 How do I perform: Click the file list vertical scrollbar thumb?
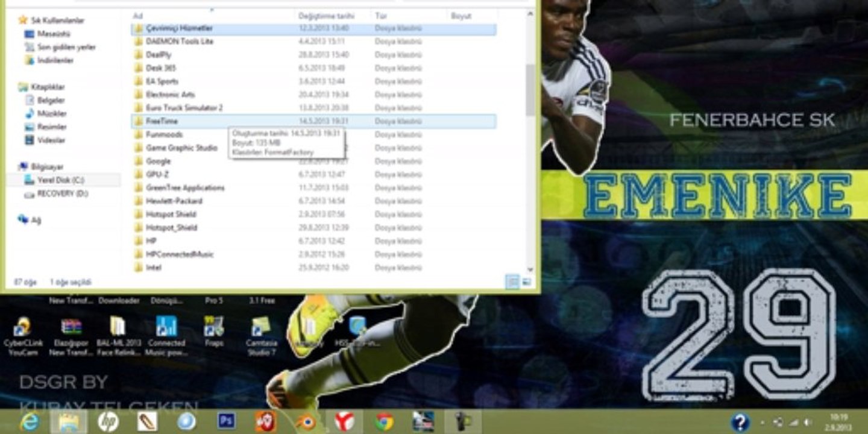pyautogui.click(x=530, y=89)
